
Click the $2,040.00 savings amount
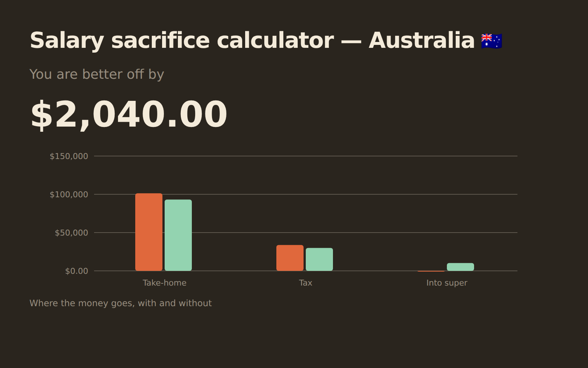click(129, 115)
